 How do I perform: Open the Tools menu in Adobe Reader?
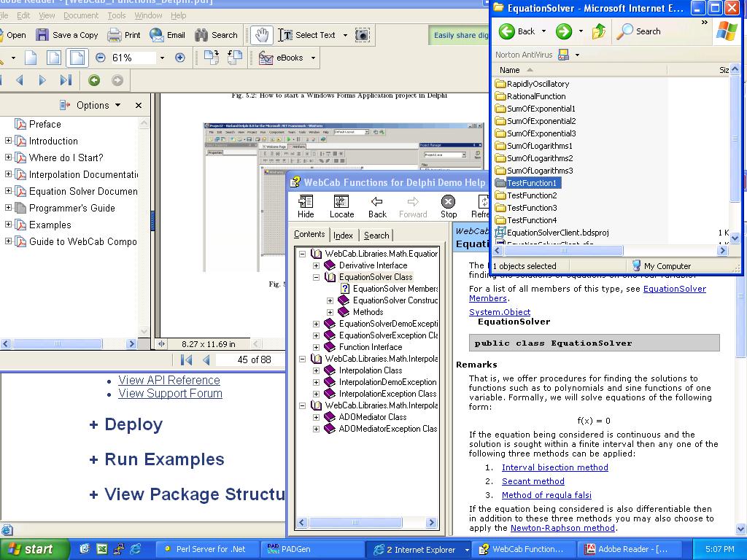(117, 15)
